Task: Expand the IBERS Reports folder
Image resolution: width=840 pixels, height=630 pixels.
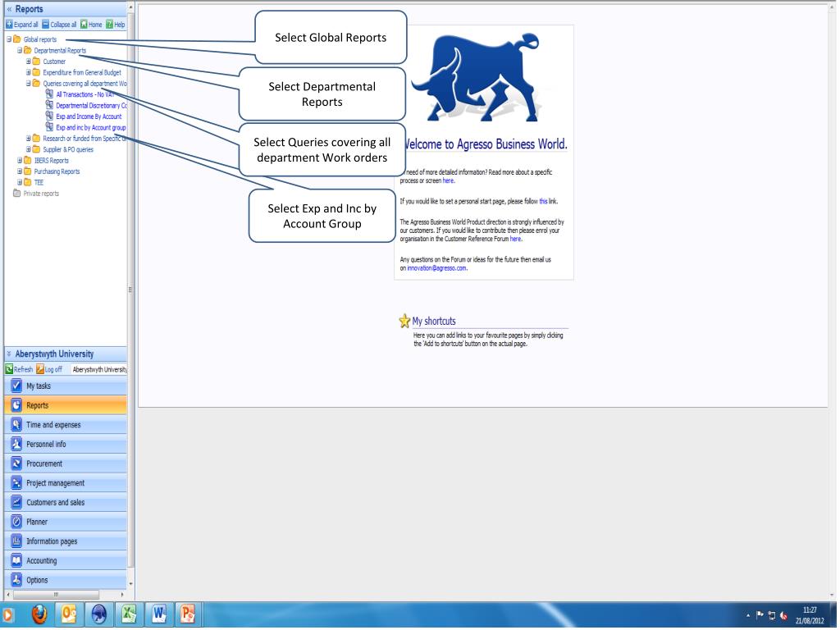Action: (20, 160)
